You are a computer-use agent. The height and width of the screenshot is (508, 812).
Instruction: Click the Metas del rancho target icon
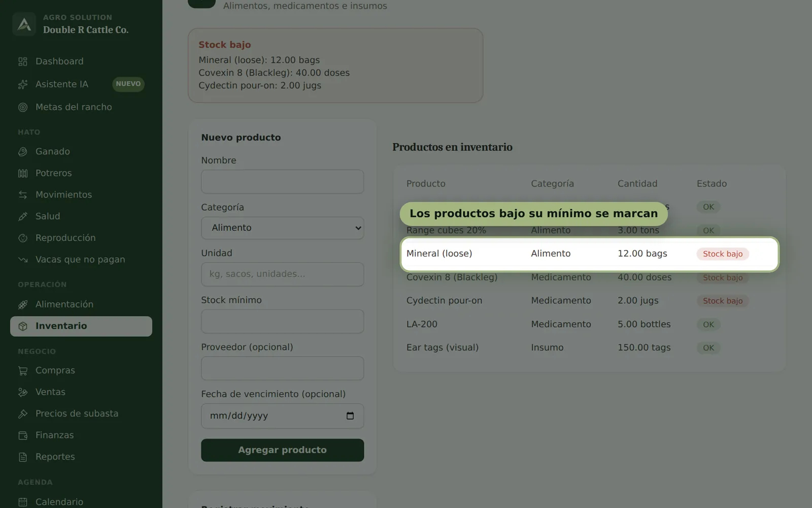click(x=23, y=107)
